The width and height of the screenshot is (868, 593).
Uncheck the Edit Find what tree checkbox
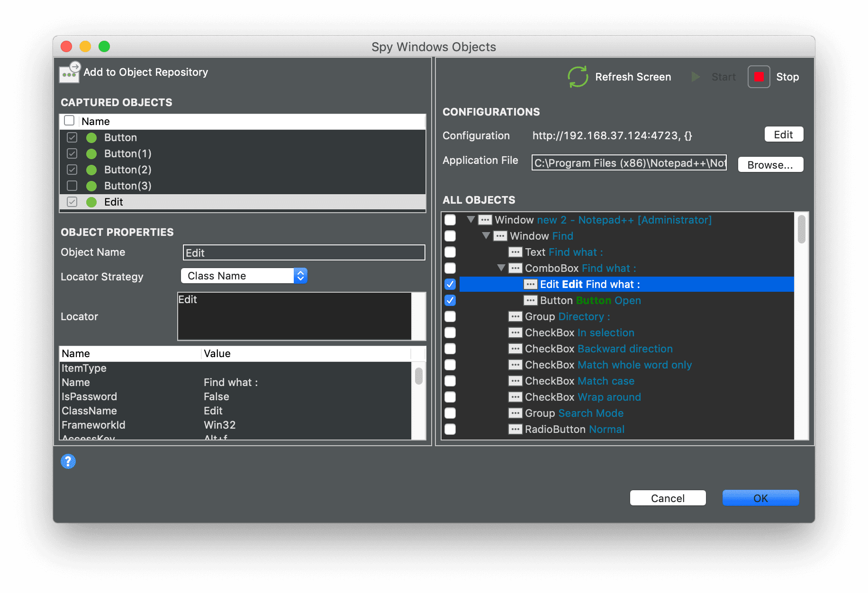click(450, 284)
